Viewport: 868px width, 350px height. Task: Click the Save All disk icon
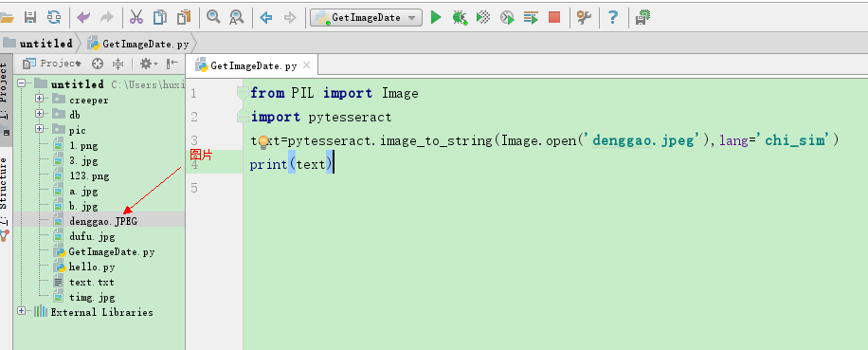click(x=30, y=18)
